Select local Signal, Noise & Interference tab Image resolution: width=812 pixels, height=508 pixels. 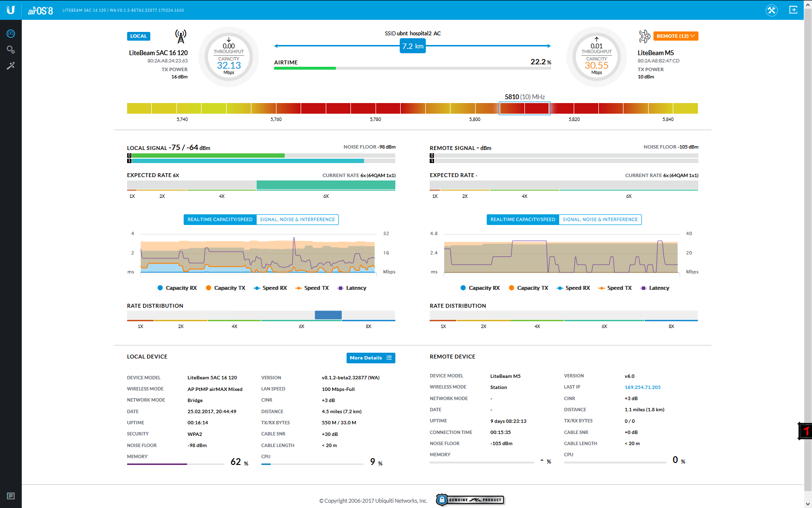tap(297, 220)
